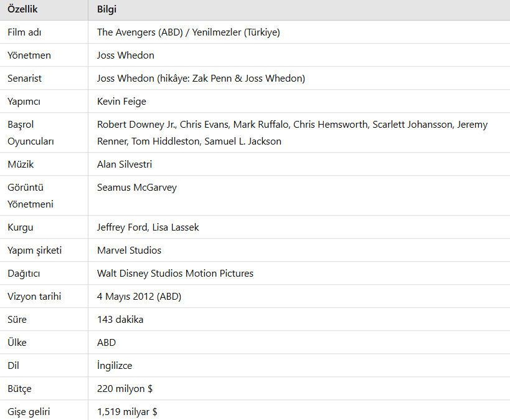Click the "Başrol Oyuncuları" row label
Screen dimensions: 510x420
tap(31, 133)
